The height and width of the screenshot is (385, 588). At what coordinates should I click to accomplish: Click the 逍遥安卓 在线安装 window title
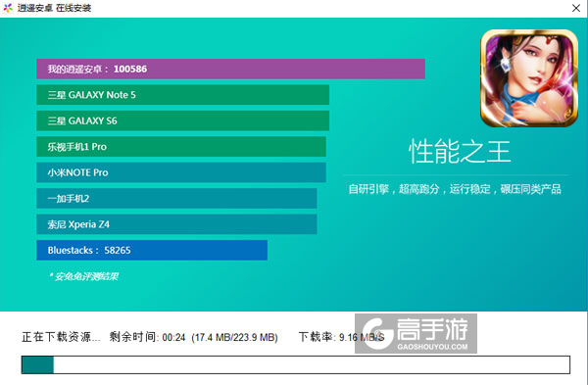point(54,8)
